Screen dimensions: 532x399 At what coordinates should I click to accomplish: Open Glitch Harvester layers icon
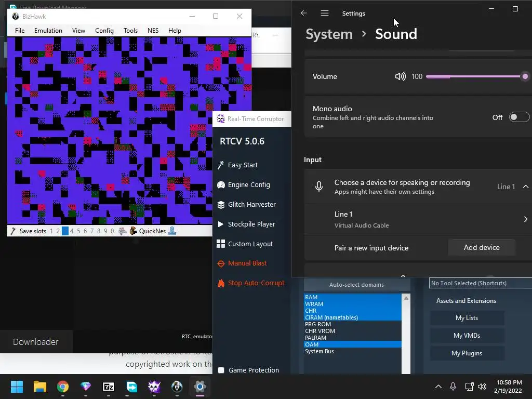(x=221, y=205)
